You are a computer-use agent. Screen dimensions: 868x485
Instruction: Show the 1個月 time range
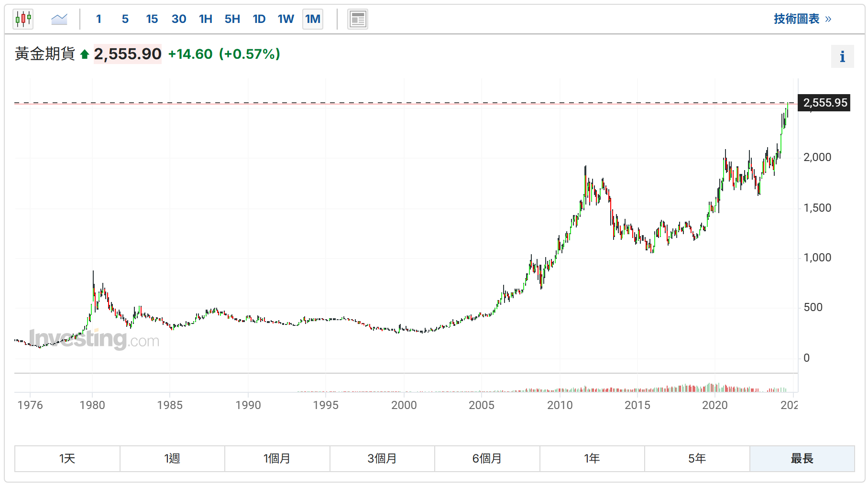click(277, 459)
